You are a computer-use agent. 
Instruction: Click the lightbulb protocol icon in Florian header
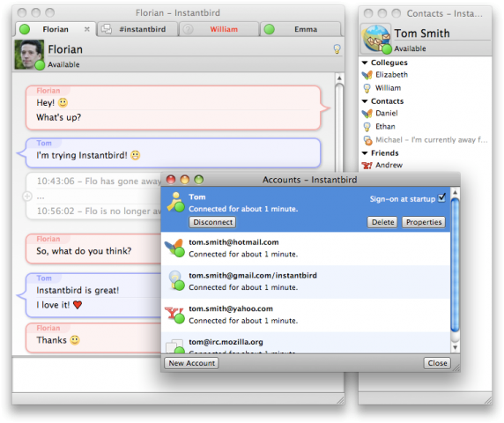pos(337,48)
